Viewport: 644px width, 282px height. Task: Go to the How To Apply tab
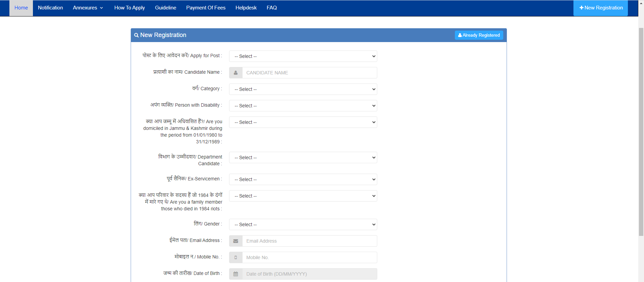coord(129,8)
